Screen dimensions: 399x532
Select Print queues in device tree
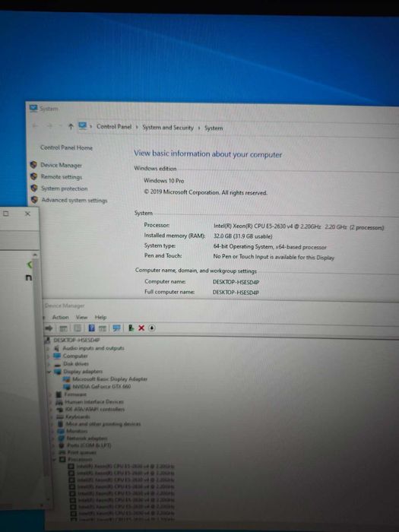click(x=82, y=452)
